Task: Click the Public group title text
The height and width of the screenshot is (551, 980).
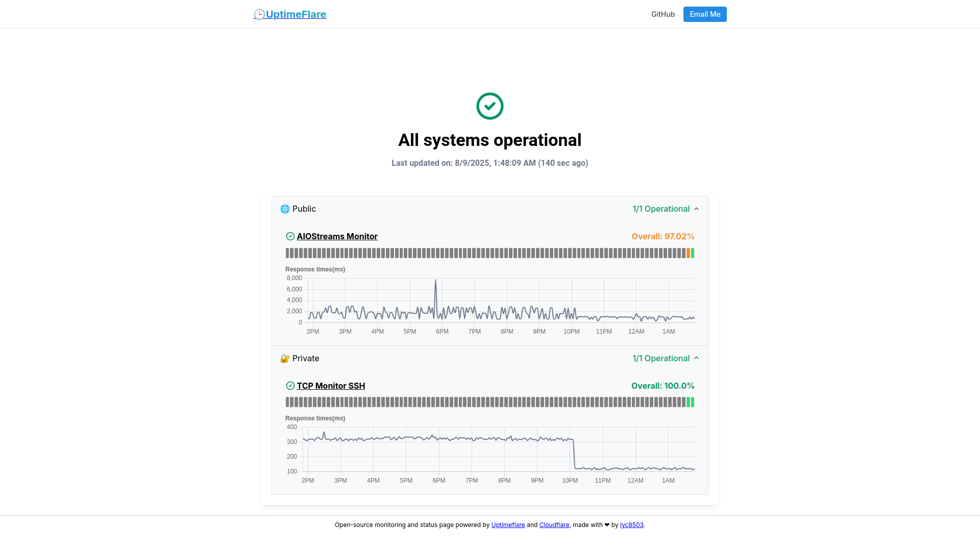Action: (x=304, y=209)
